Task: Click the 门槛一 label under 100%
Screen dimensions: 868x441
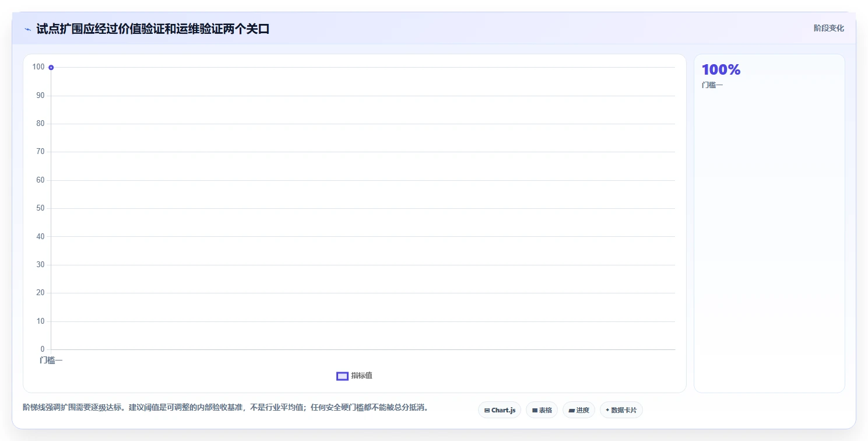Action: [712, 85]
